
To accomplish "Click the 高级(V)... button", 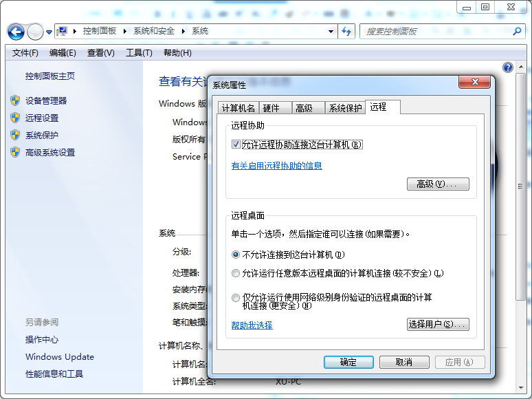I will (x=438, y=184).
